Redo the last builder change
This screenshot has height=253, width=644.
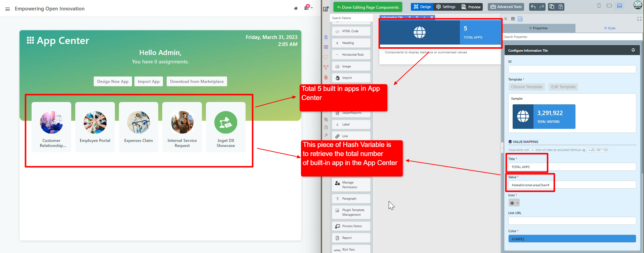click(x=542, y=7)
